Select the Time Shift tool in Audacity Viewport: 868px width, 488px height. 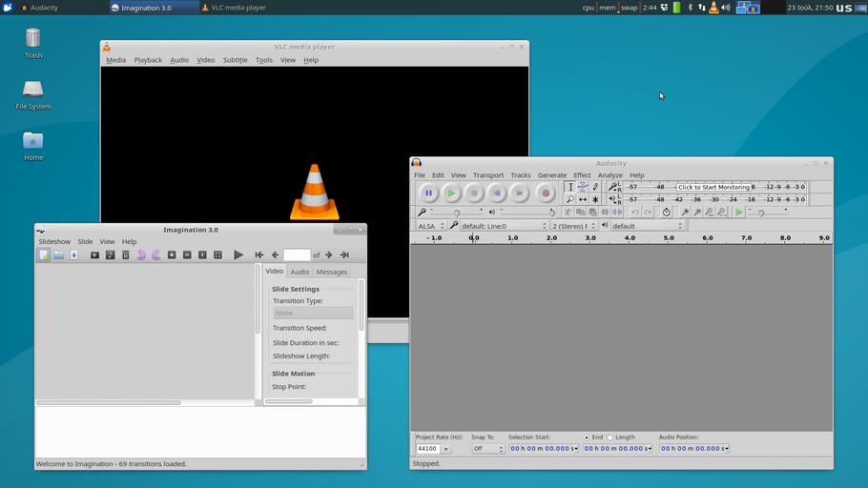coord(583,199)
